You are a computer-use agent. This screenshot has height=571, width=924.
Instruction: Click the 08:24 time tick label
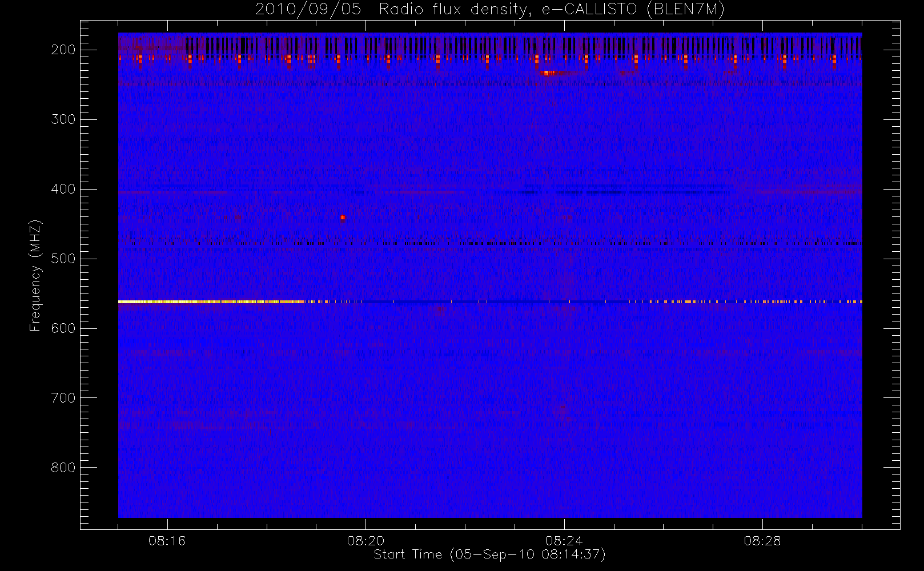tap(564, 541)
